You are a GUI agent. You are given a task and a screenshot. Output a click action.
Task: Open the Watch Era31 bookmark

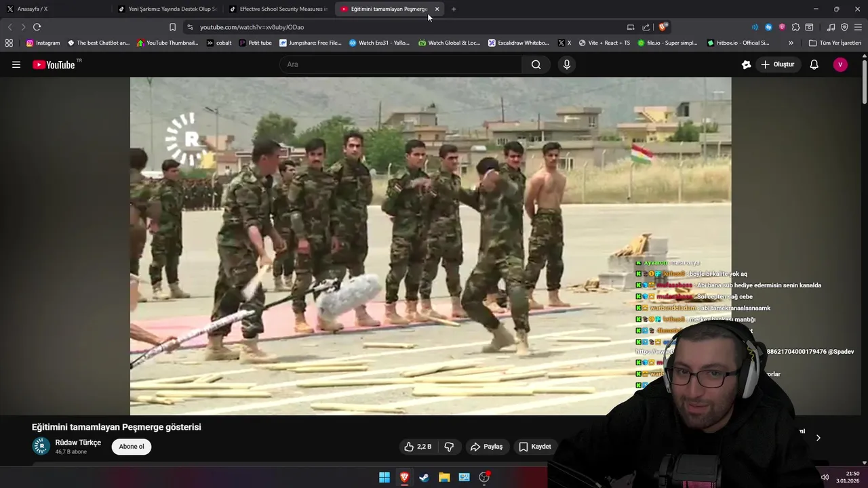(379, 43)
